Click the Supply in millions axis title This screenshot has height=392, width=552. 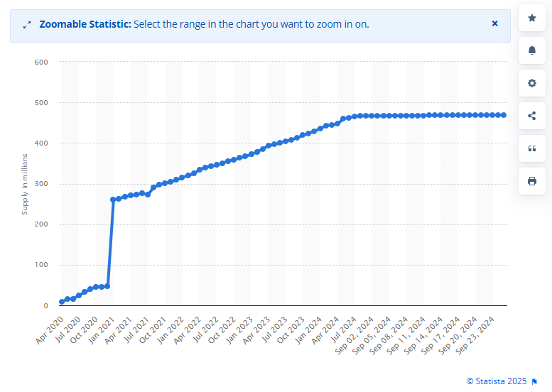(25, 184)
